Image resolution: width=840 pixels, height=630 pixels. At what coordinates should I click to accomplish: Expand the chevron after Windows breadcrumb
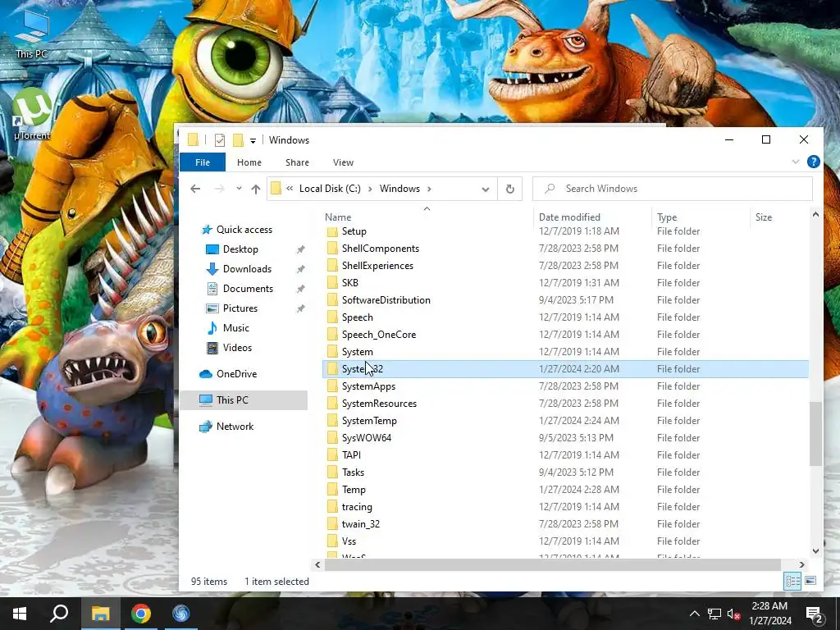coord(429,189)
